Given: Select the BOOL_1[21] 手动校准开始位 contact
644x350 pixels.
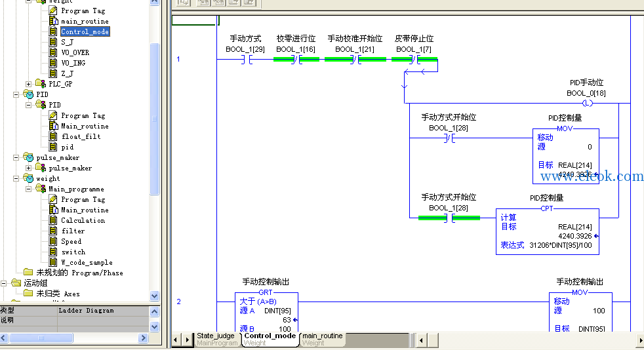Looking at the screenshot, I should (355, 60).
